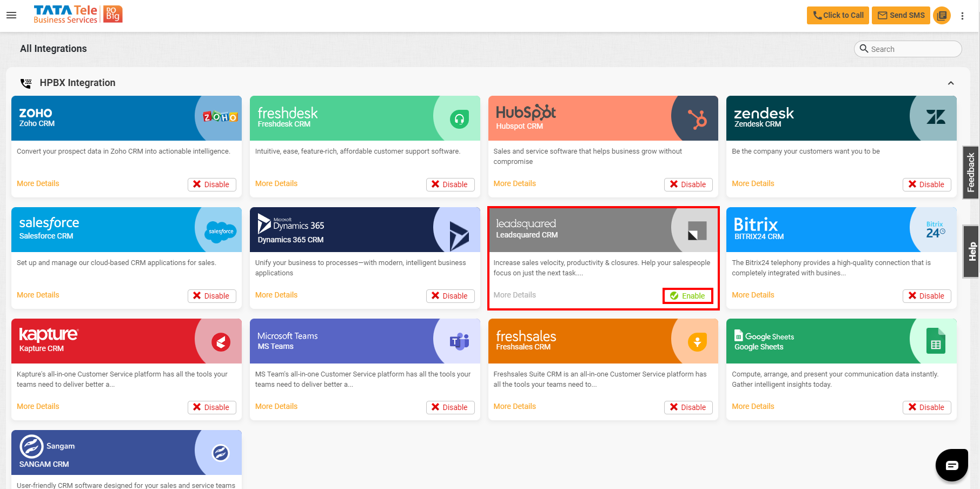980x489 pixels.
Task: Open the notes icon beside Send SMS
Action: coord(942,15)
